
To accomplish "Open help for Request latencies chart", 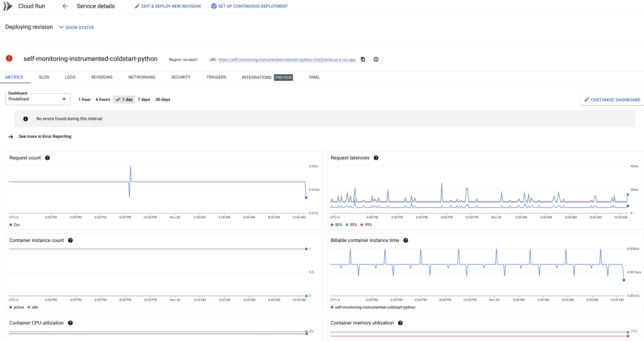I will tap(376, 158).
